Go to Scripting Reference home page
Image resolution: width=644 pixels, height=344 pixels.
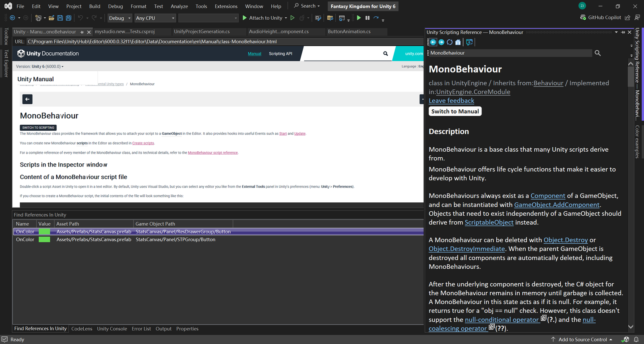tap(458, 42)
